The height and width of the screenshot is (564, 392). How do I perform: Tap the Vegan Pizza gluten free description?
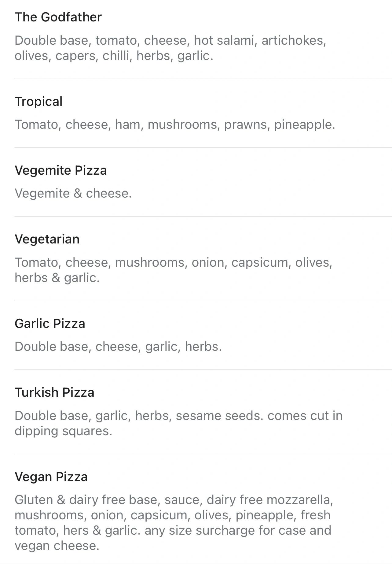coord(174,523)
